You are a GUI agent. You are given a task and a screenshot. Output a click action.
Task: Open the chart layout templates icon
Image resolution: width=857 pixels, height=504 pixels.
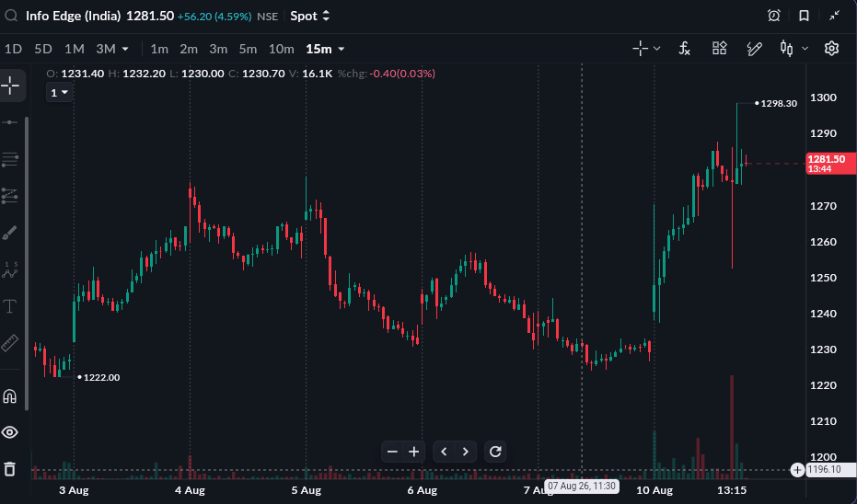[719, 48]
